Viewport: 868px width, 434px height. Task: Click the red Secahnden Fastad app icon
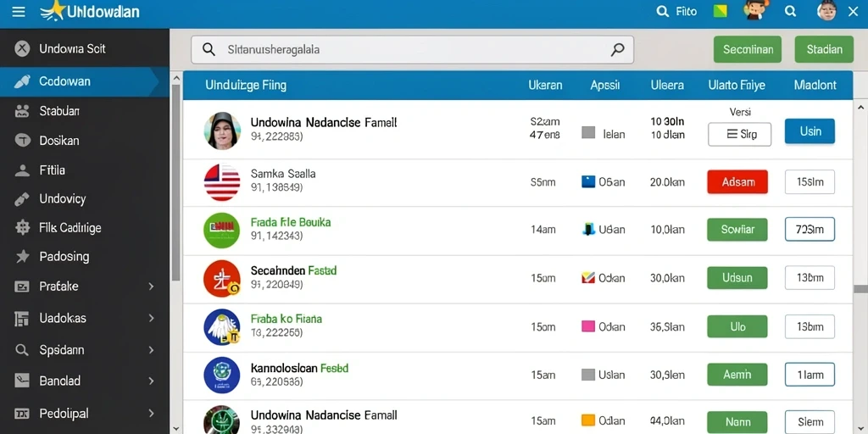222,279
